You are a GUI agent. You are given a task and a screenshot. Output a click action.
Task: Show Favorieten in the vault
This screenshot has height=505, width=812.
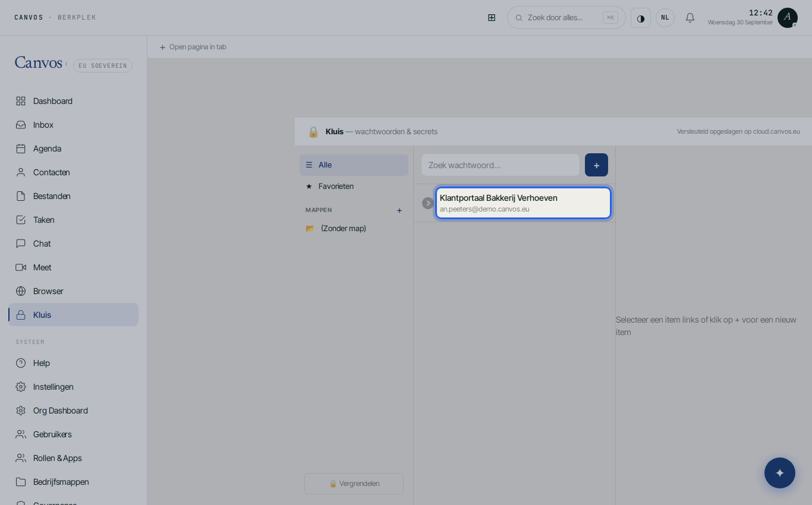tap(354, 187)
